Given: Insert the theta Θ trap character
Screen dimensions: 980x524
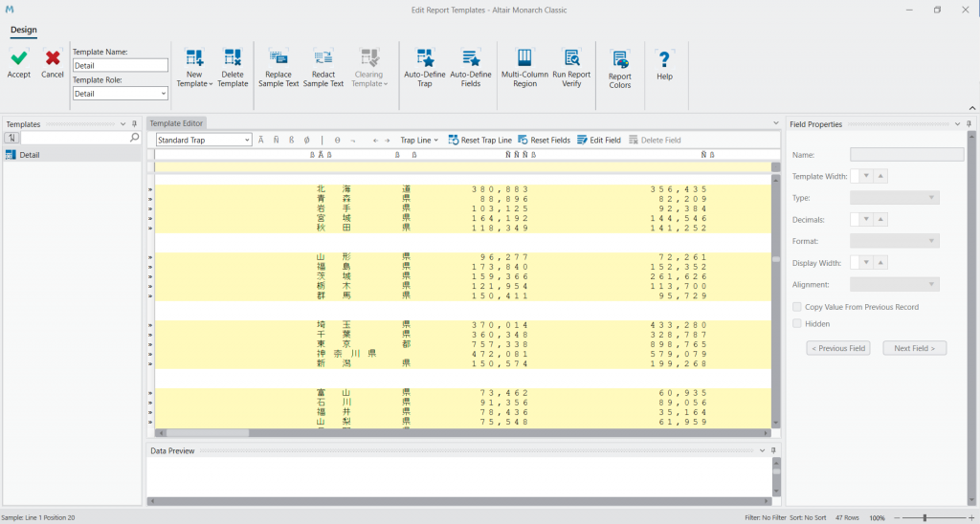Looking at the screenshot, I should point(338,141).
